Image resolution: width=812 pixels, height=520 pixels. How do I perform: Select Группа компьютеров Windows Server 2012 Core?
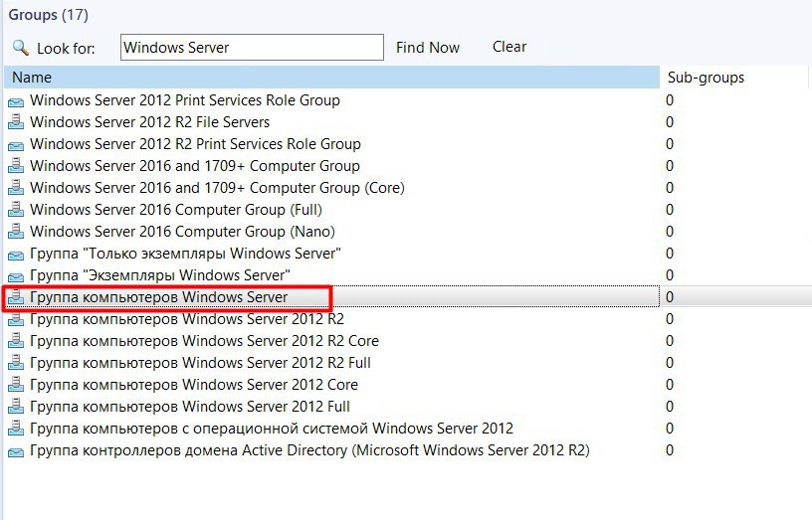194,385
